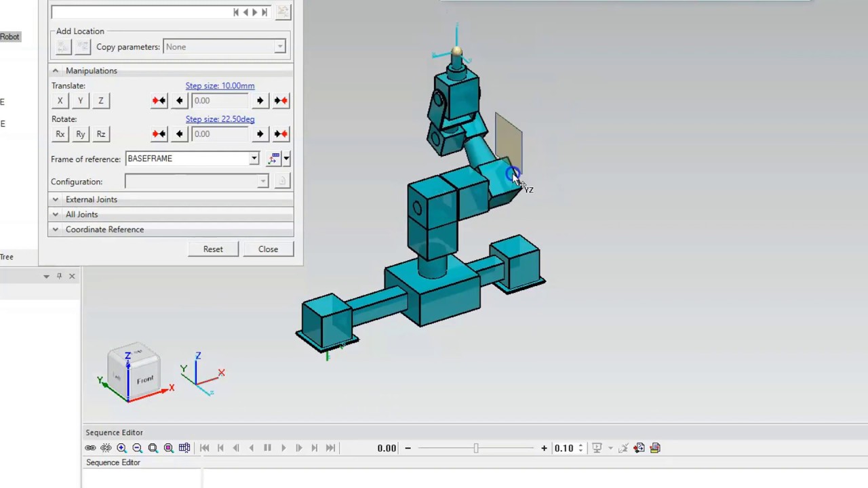This screenshot has height=488, width=868.
Task: Go to last location in navigation bar
Action: [x=264, y=12]
